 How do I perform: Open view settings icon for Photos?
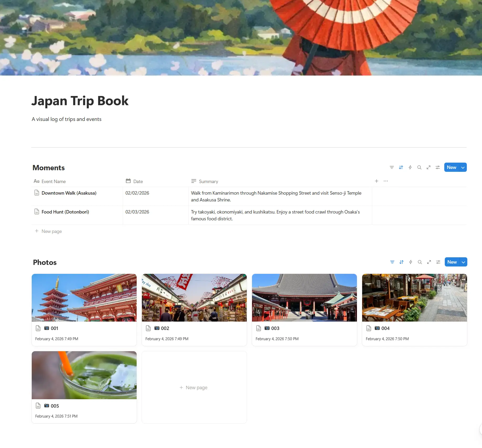point(438,262)
